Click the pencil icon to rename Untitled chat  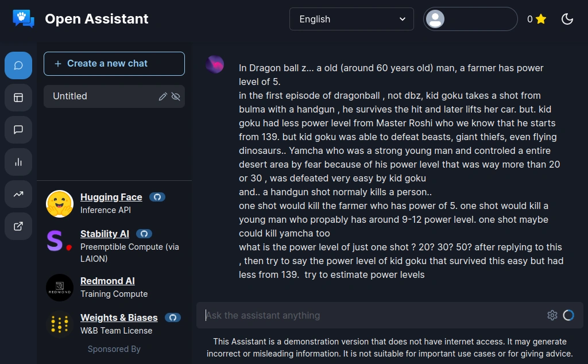pyautogui.click(x=163, y=96)
